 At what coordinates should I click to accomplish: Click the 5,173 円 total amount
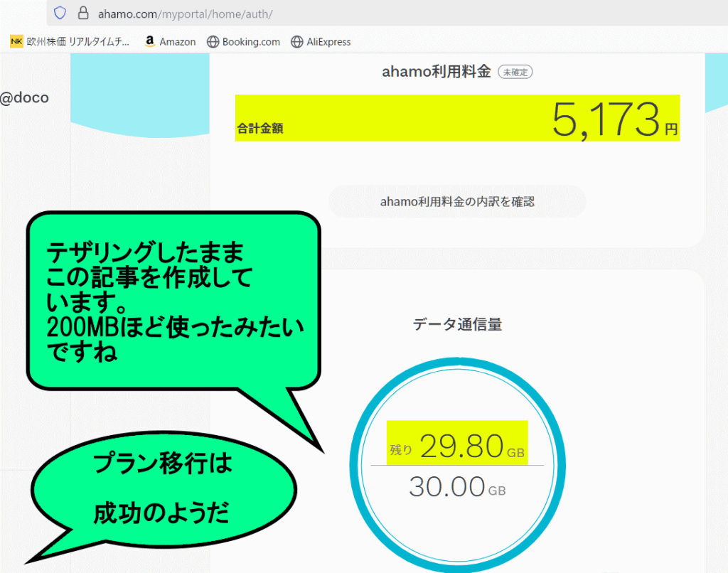[x=615, y=120]
